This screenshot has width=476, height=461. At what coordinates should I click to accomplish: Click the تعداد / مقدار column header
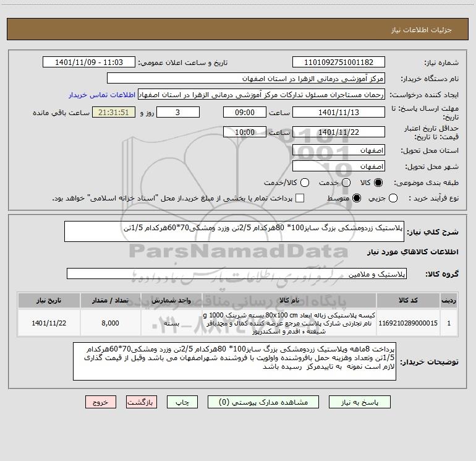(110, 300)
